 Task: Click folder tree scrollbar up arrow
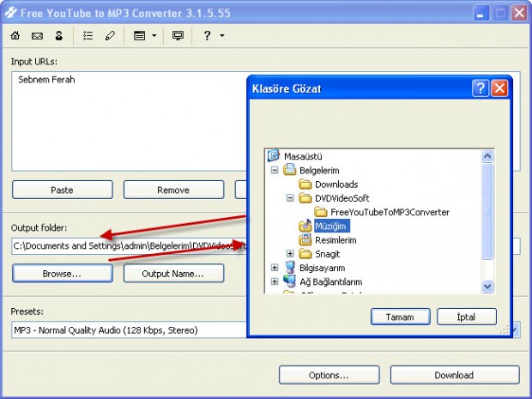coord(487,156)
